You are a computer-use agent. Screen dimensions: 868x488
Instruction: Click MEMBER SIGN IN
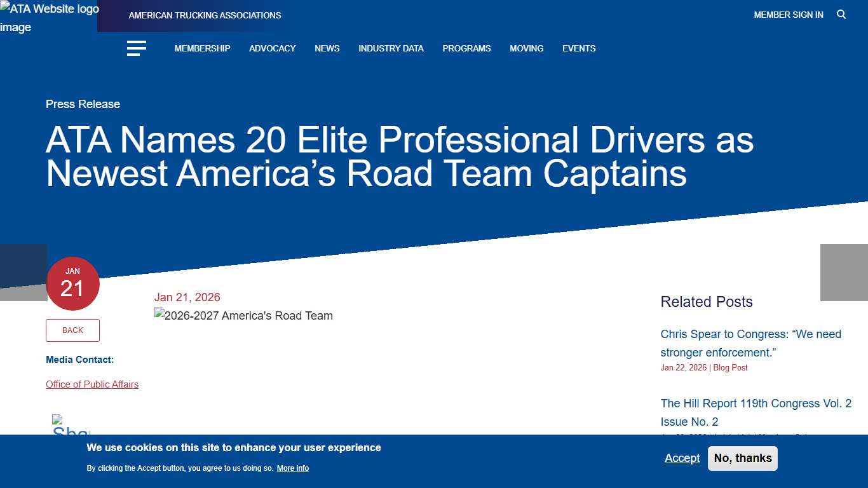[788, 14]
